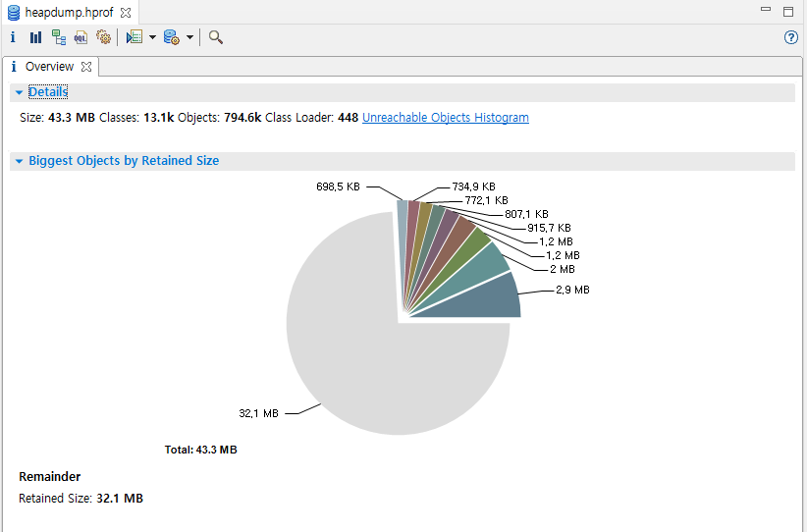Open the Dominator Tree view
This screenshot has width=807, height=532.
point(59,37)
